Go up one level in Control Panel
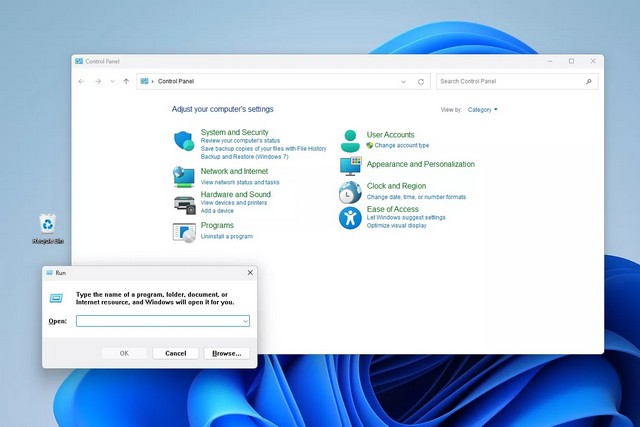This screenshot has height=427, width=640. 126,81
